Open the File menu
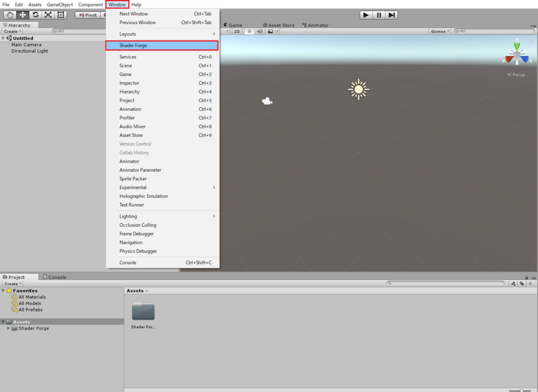 [x=6, y=4]
